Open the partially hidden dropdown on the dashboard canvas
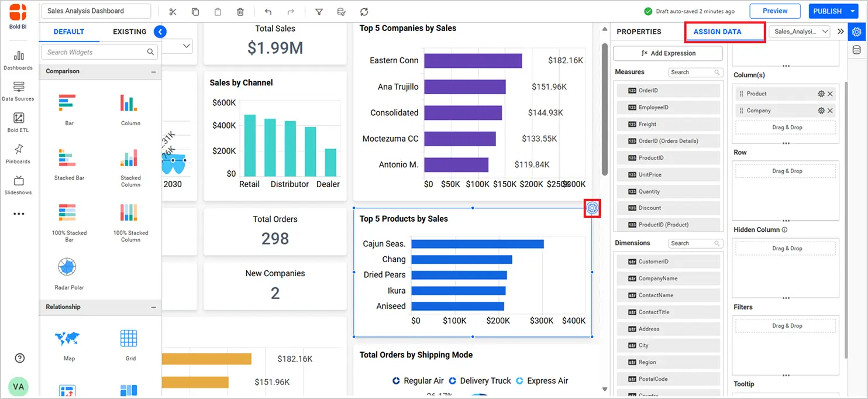The width and height of the screenshot is (868, 399). pyautogui.click(x=178, y=46)
